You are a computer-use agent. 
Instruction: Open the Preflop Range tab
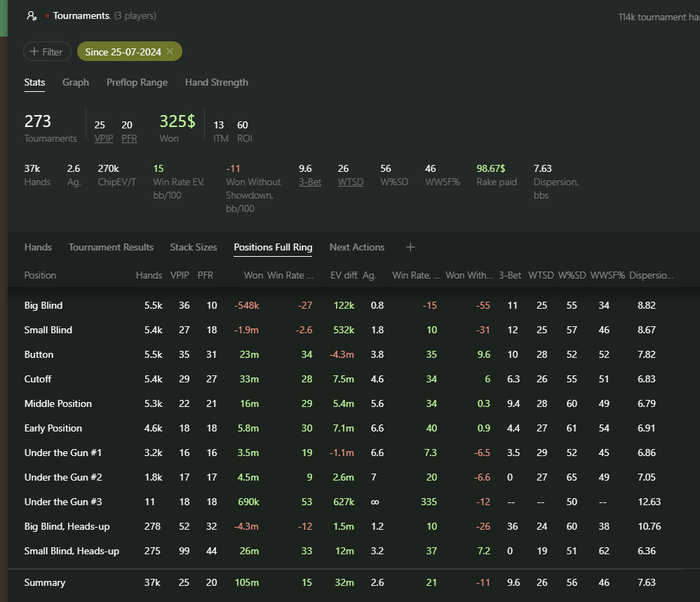137,83
